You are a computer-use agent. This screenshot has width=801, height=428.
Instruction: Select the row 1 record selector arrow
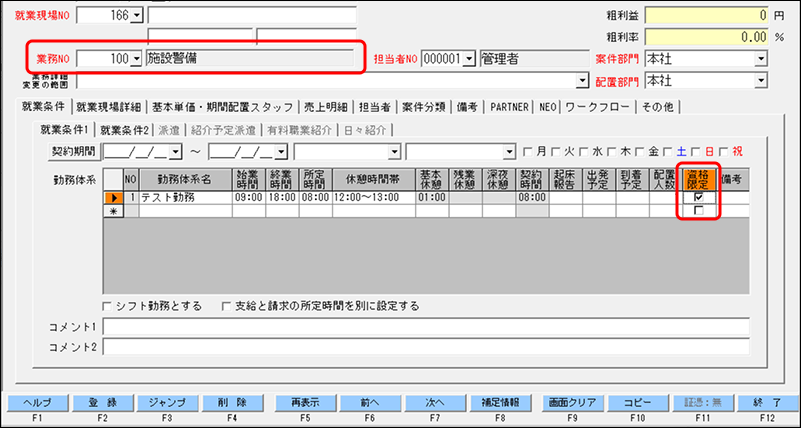pos(113,198)
